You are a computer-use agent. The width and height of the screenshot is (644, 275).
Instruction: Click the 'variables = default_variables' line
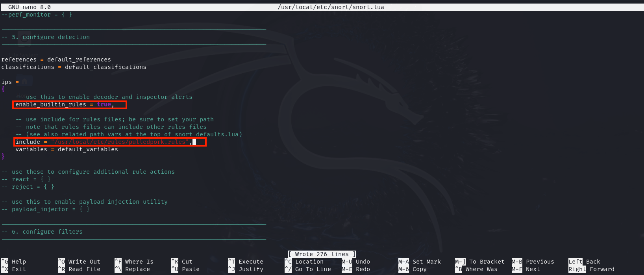click(x=67, y=149)
